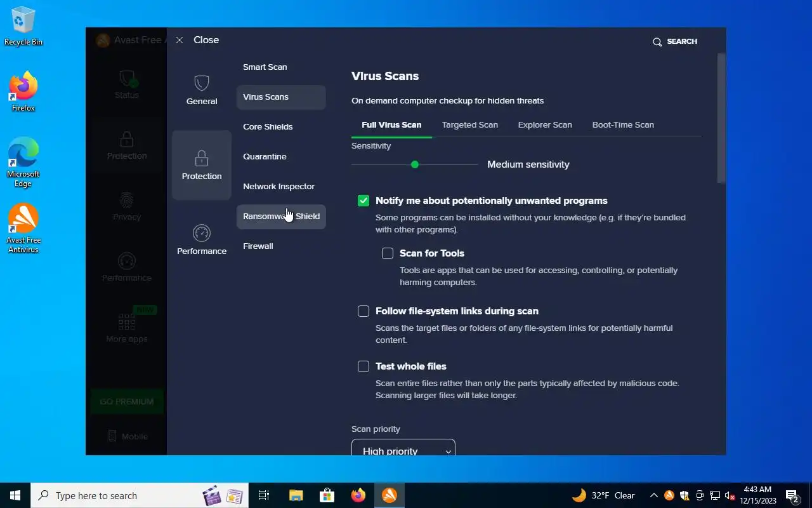Select Virus Scans menu item
The image size is (812, 508).
[281, 97]
